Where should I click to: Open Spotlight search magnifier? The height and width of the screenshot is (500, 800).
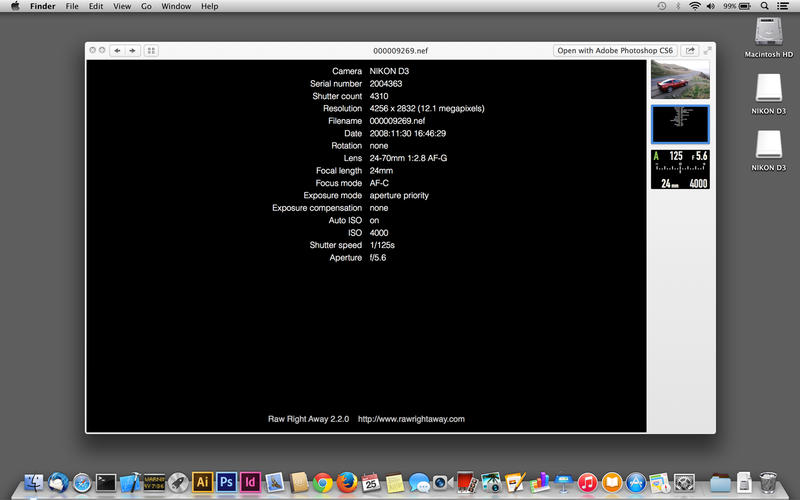(x=764, y=6)
